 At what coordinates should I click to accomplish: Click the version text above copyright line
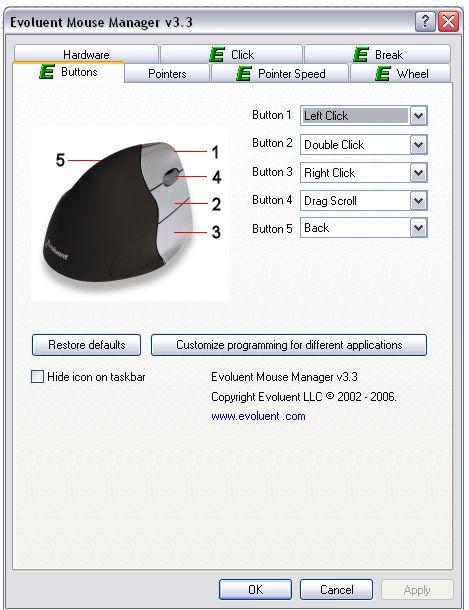click(284, 377)
